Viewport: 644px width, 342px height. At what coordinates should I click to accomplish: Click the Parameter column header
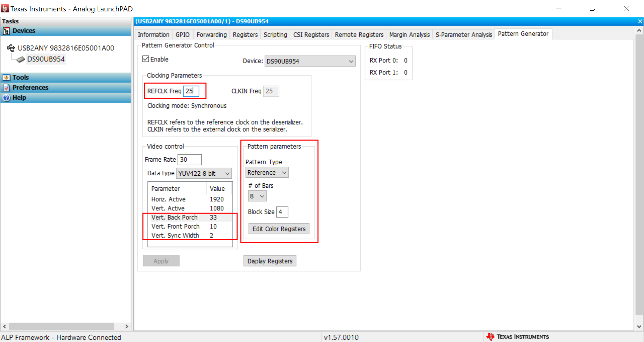(177, 189)
